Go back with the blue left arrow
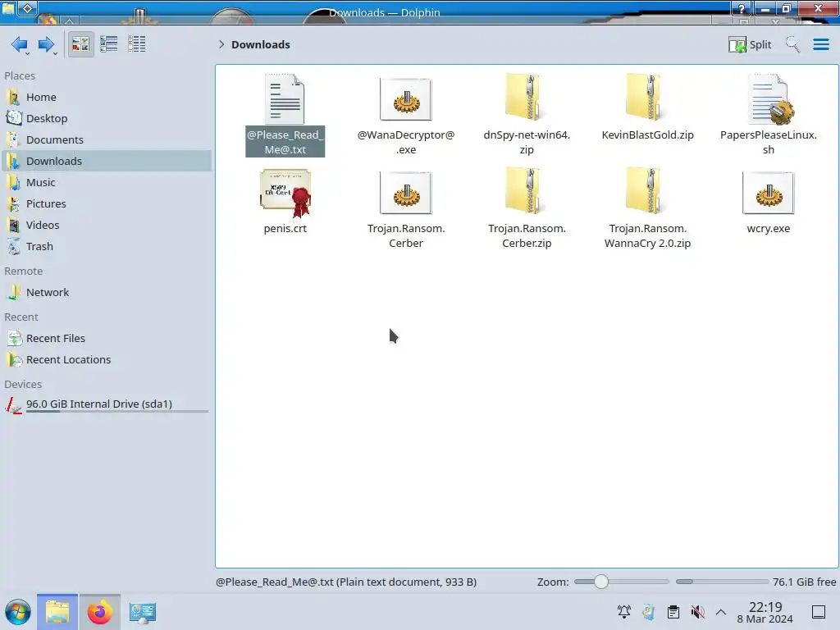This screenshot has width=840, height=630. tap(20, 44)
